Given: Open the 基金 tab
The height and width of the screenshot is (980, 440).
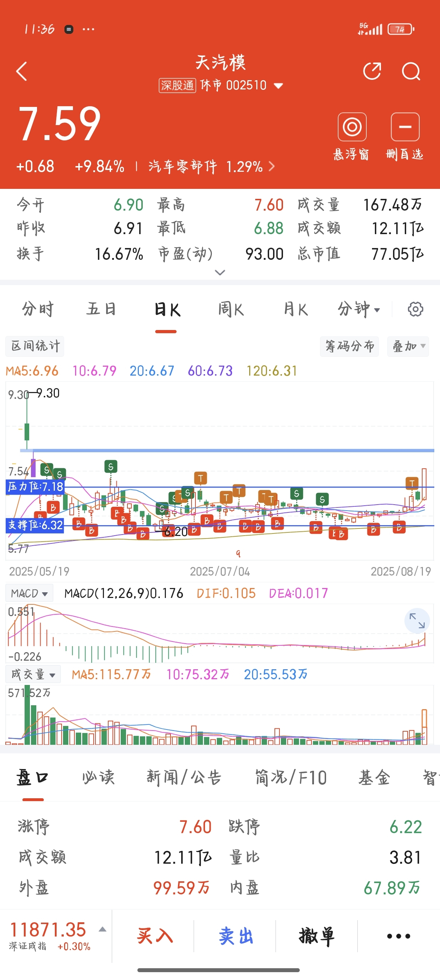Looking at the screenshot, I should tap(374, 777).
